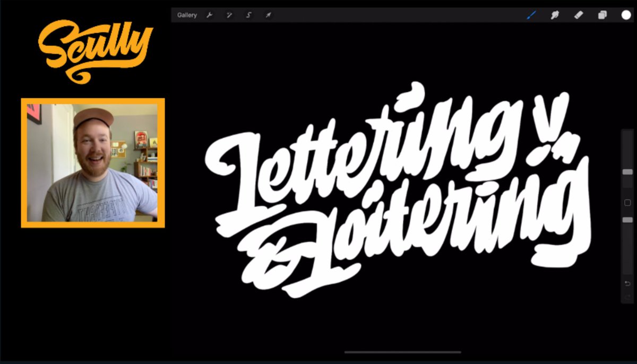Open the white color picker circle

(626, 15)
